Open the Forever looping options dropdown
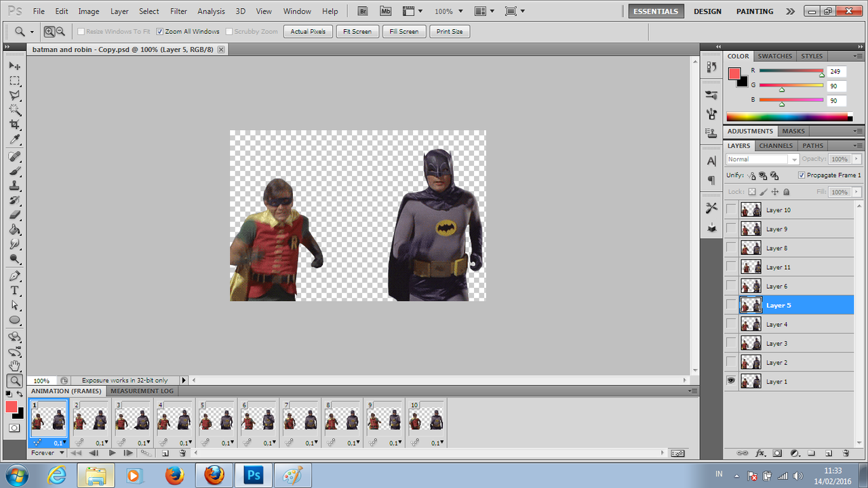This screenshot has height=488, width=868. coord(47,453)
